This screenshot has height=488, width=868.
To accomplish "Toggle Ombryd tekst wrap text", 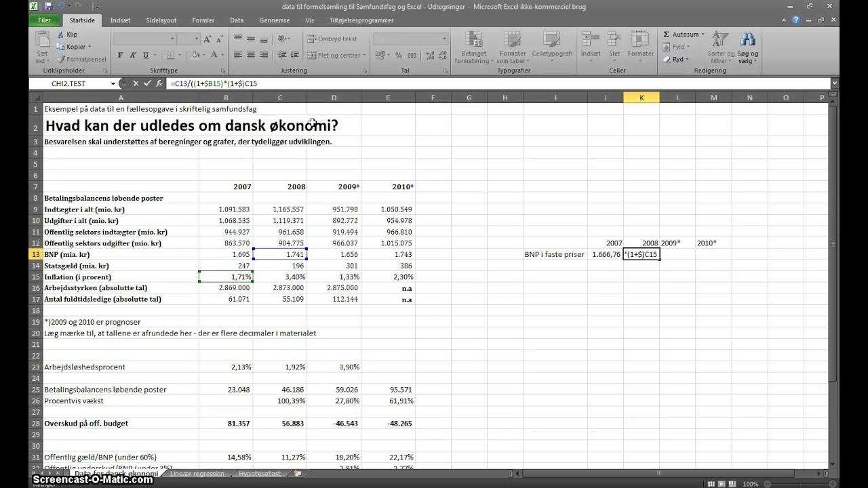I will (x=332, y=39).
